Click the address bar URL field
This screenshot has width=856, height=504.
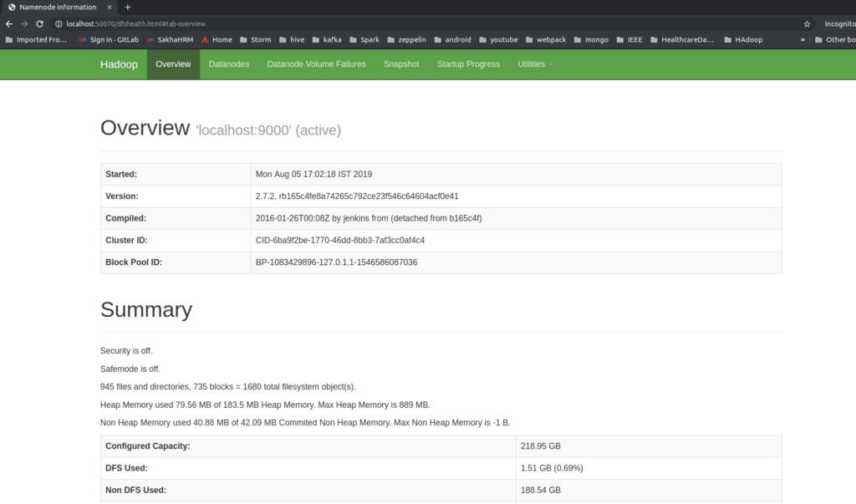(x=418, y=24)
